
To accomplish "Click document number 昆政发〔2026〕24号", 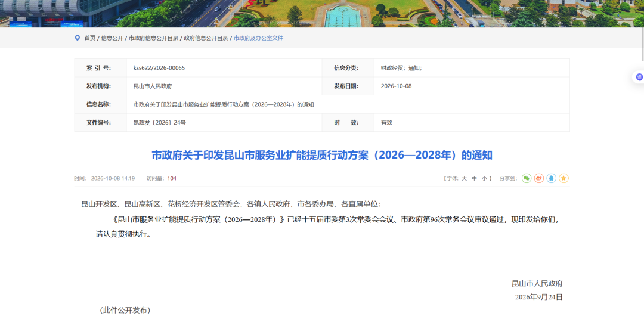I will 159,123.
